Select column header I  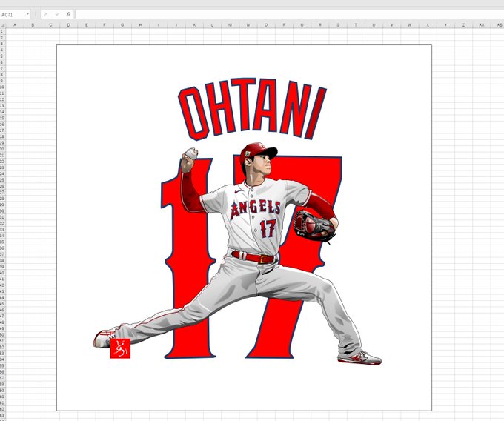coord(158,25)
